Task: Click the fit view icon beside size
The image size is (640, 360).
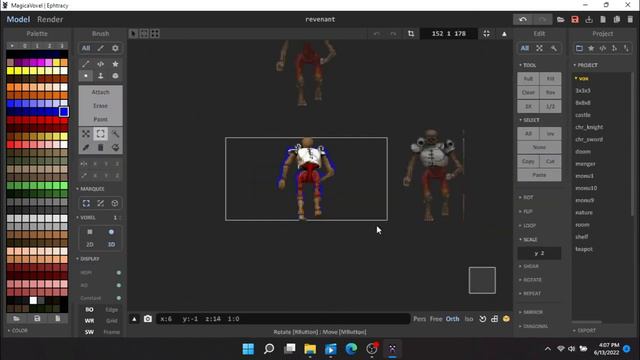Action: click(x=487, y=33)
